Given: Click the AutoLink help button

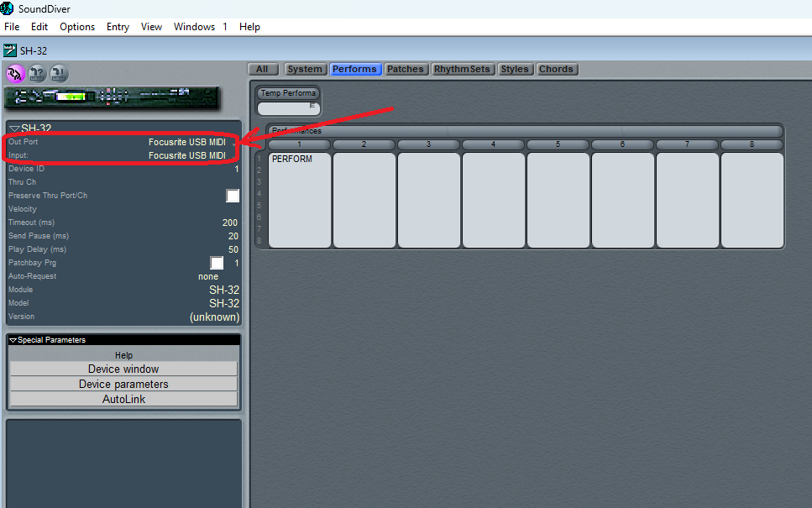Looking at the screenshot, I should coord(123,399).
